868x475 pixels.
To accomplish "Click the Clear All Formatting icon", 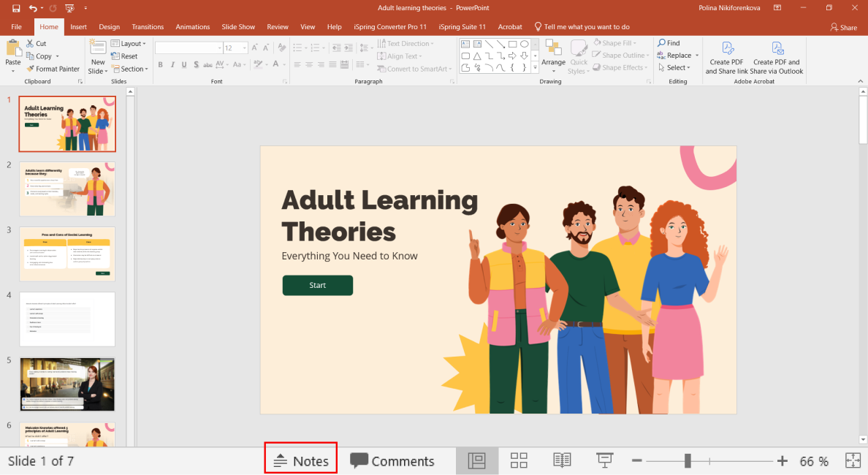I will click(282, 48).
